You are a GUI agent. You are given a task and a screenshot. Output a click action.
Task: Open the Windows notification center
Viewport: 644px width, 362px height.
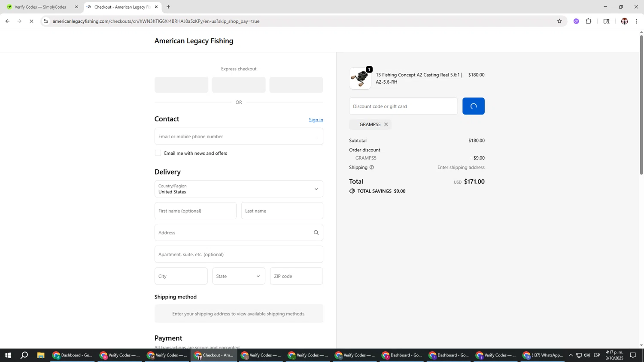tap(633, 355)
